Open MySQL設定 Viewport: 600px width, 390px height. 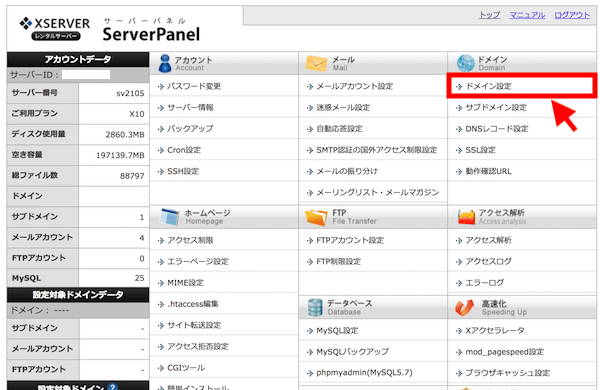[x=337, y=330]
